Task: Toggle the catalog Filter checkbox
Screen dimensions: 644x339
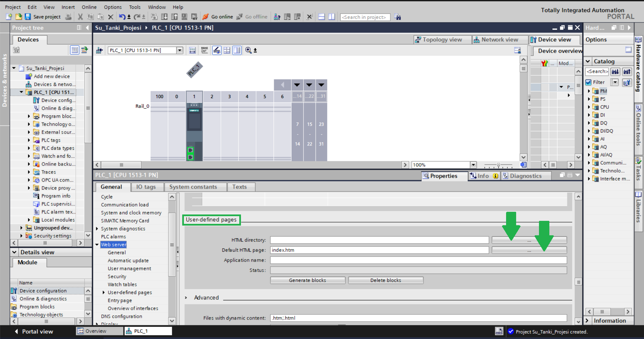Action: (589, 82)
